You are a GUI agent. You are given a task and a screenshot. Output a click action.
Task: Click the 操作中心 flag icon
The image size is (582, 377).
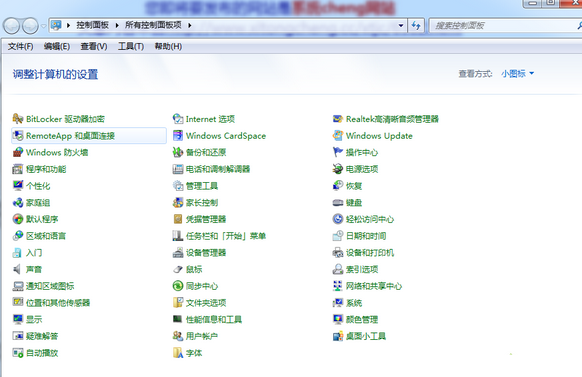coord(338,152)
